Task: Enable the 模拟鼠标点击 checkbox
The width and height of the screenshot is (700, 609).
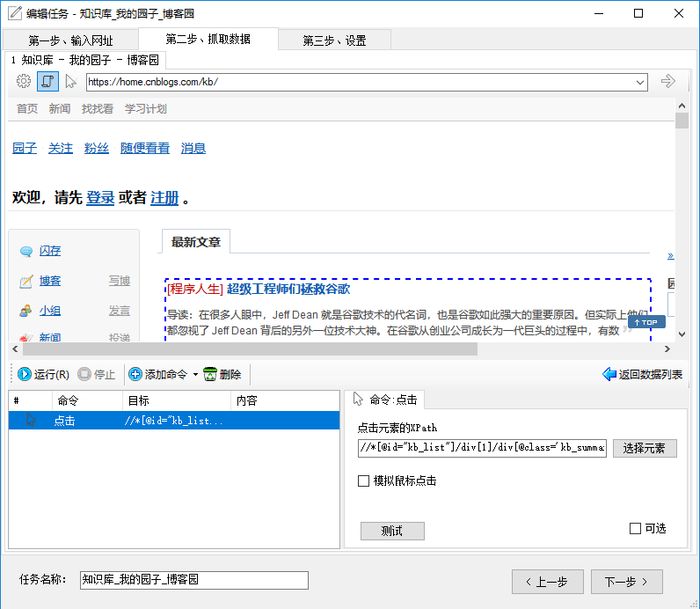Action: 364,481
